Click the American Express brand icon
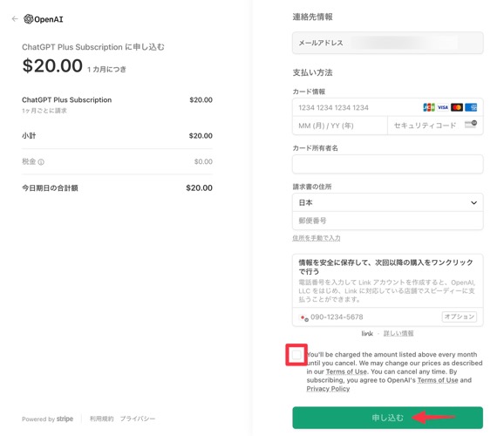This screenshot has height=436, width=504. [x=471, y=107]
